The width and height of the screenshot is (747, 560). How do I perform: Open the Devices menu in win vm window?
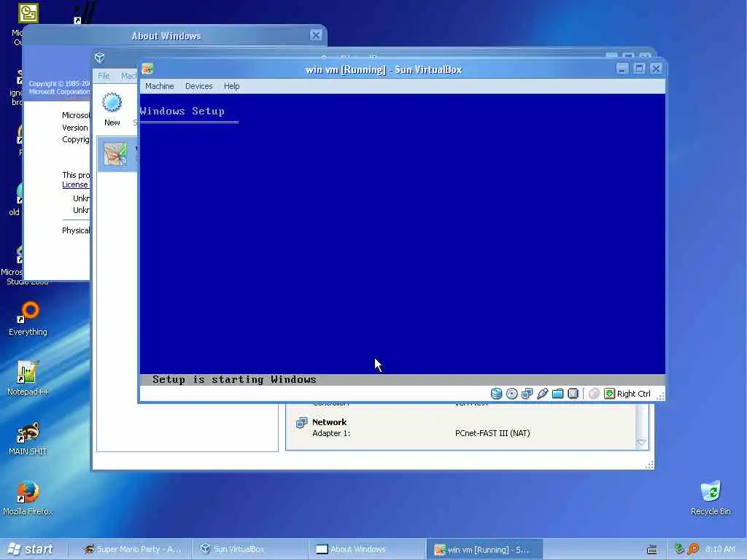coord(198,86)
